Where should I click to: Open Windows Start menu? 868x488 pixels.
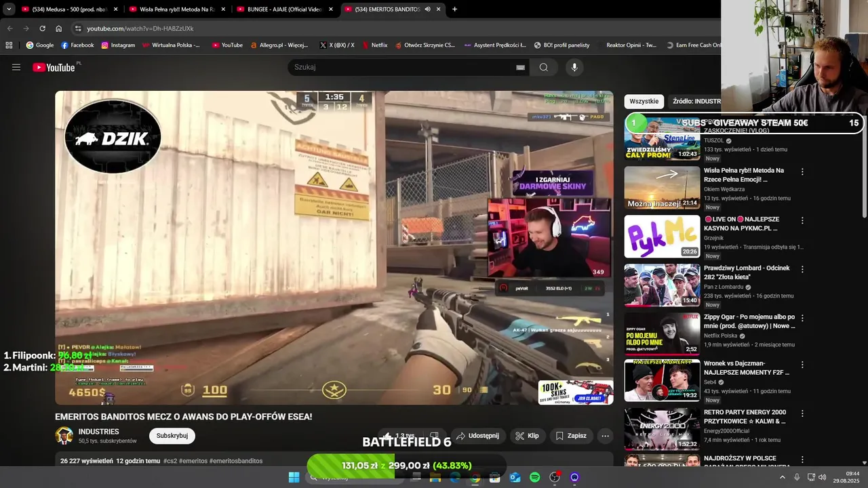[x=294, y=477]
